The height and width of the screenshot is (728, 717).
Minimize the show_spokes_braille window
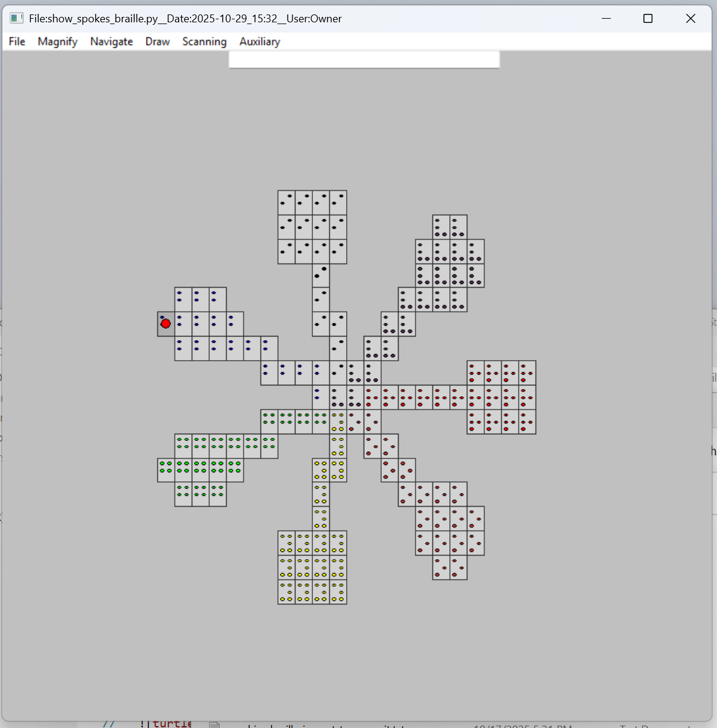[x=607, y=19]
